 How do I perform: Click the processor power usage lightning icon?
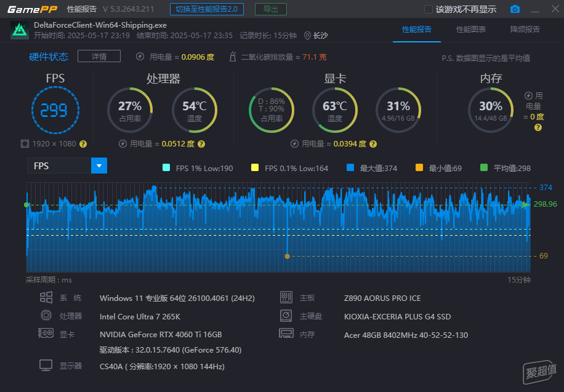pos(123,144)
